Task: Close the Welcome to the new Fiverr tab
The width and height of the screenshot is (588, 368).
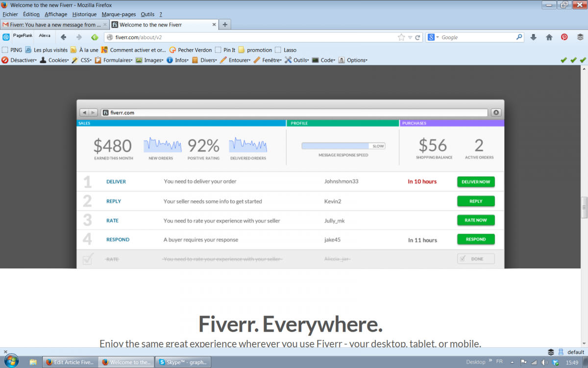Action: (214, 25)
